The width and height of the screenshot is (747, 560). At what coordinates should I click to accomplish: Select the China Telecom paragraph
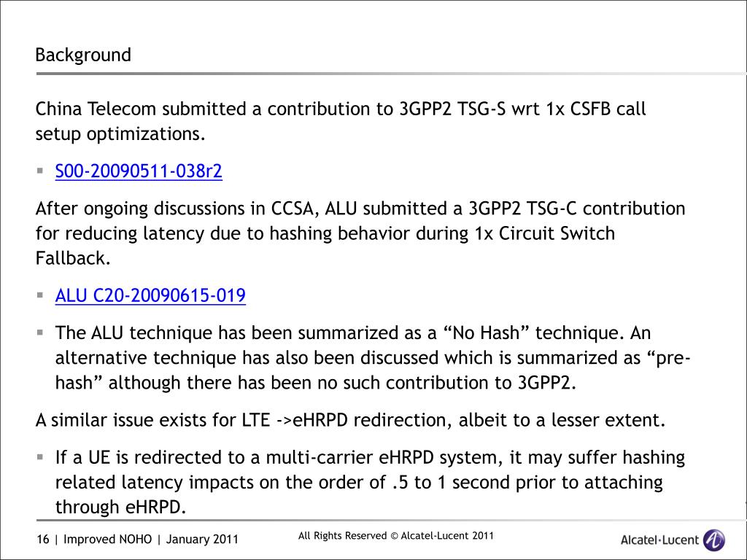(x=341, y=122)
